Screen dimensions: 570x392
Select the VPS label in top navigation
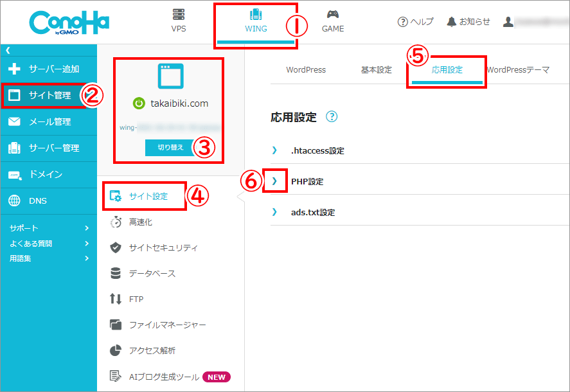[179, 29]
